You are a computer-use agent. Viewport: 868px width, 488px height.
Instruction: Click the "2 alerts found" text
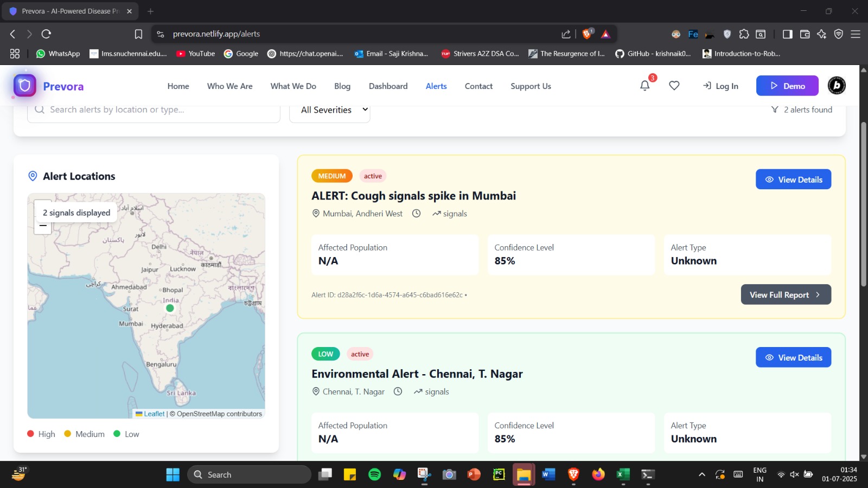[808, 110]
